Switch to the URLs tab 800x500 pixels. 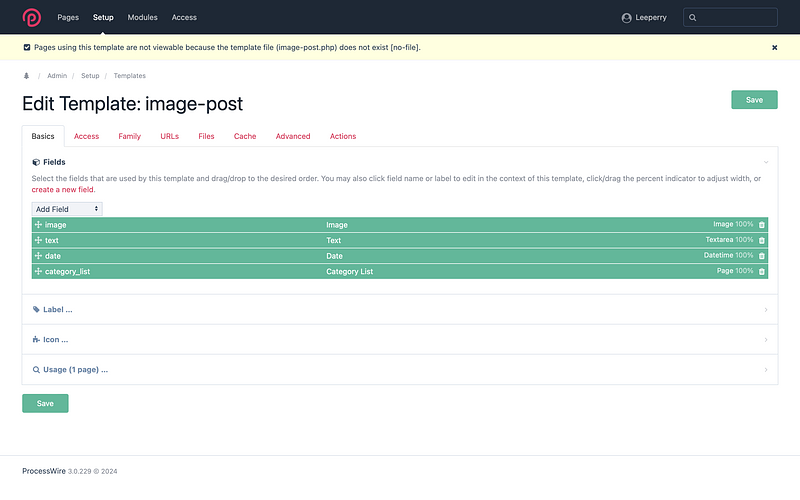[x=169, y=136]
